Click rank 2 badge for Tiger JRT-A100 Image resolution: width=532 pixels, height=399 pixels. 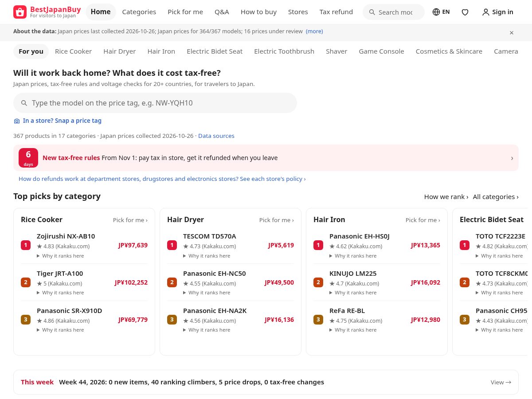click(x=26, y=282)
